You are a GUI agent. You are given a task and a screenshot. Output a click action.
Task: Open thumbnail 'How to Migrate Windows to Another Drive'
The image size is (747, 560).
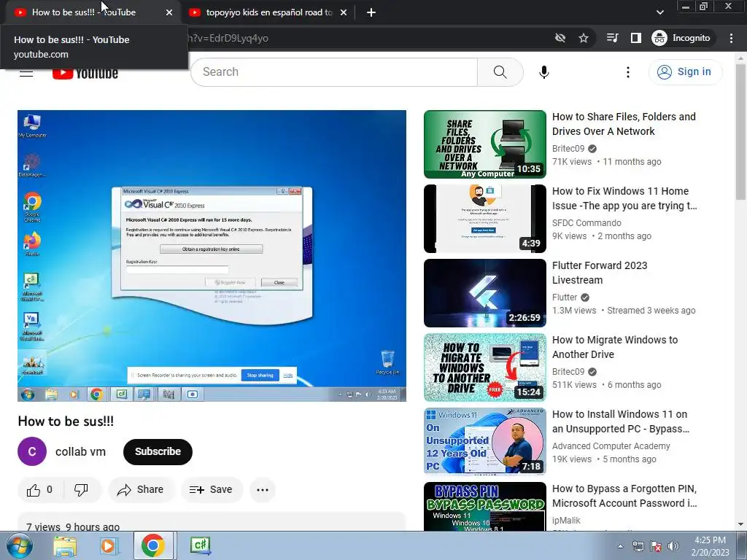click(x=485, y=367)
